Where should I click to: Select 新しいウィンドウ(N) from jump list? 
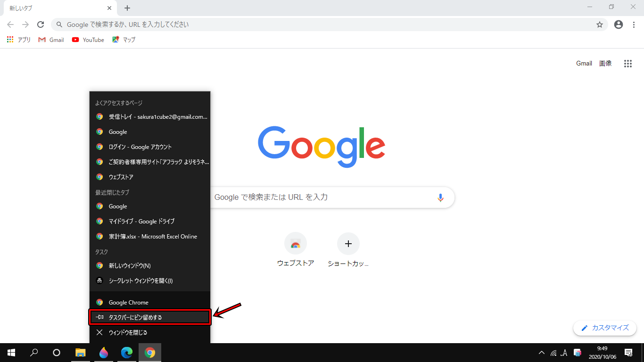point(130,266)
